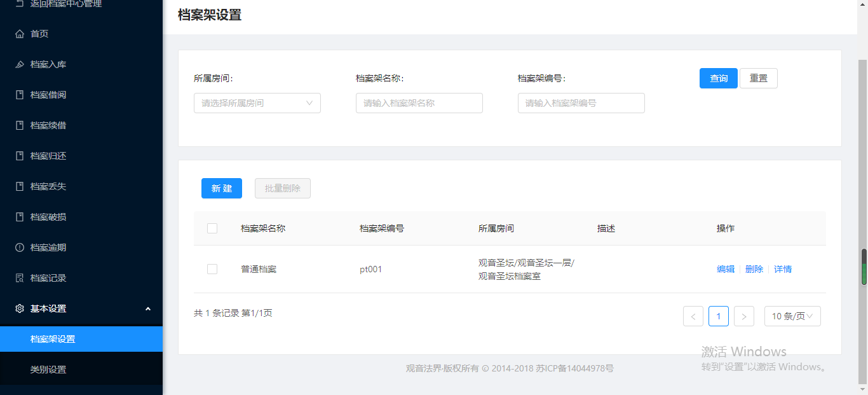This screenshot has width=868, height=395.
Task: Click the 档案破损 document icon
Action: pyautogui.click(x=20, y=217)
